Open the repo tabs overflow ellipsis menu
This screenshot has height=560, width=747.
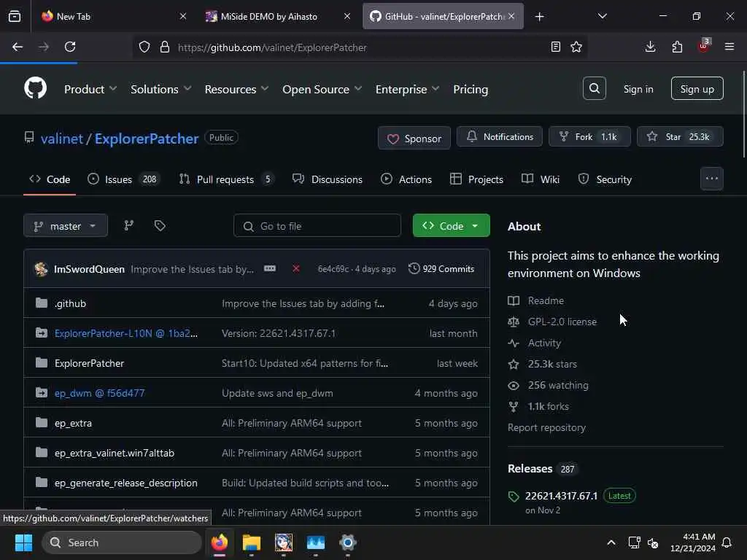712,179
